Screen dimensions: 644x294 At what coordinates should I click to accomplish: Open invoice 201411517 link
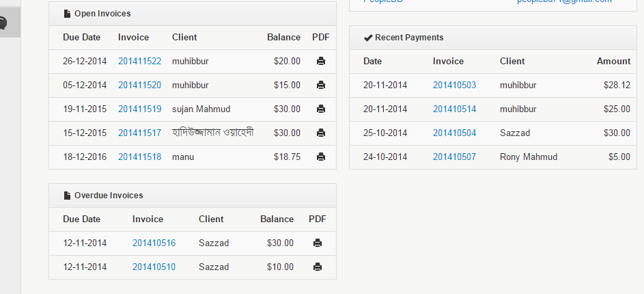point(139,133)
